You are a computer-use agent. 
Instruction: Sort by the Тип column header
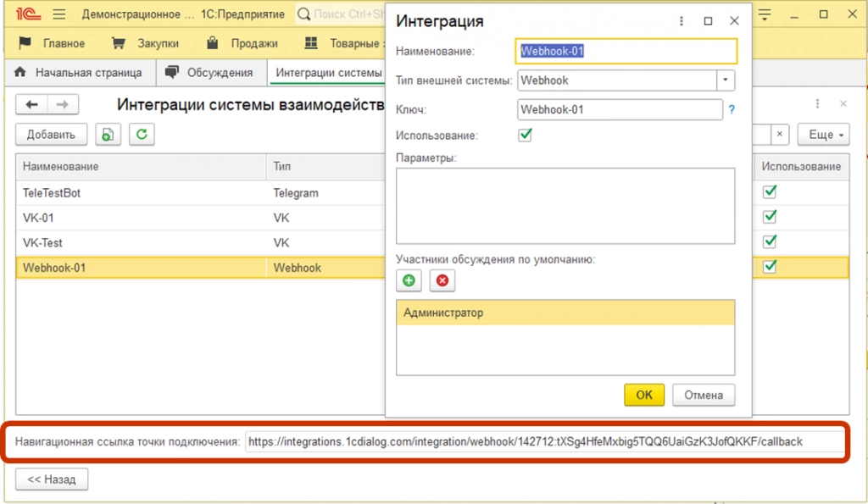[x=325, y=167]
